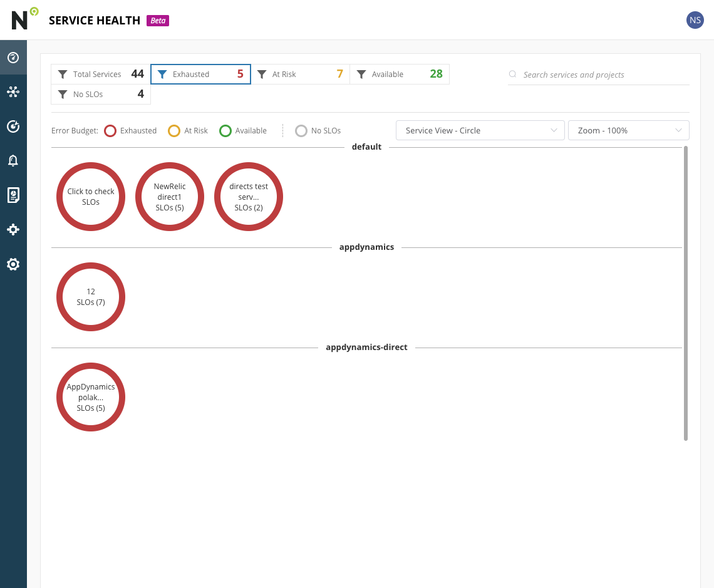Open the Zoom - 100% dropdown
Screen dimensions: 714x588
(628, 131)
